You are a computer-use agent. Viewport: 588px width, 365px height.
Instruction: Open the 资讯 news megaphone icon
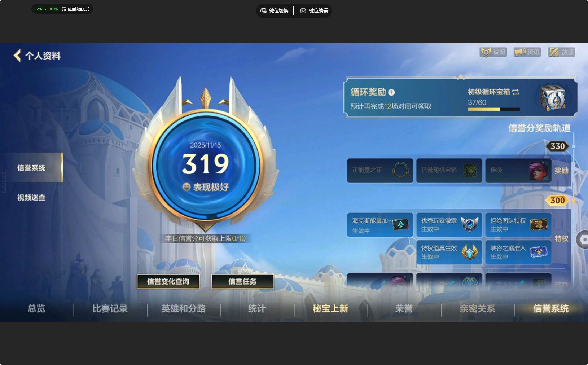(x=526, y=52)
